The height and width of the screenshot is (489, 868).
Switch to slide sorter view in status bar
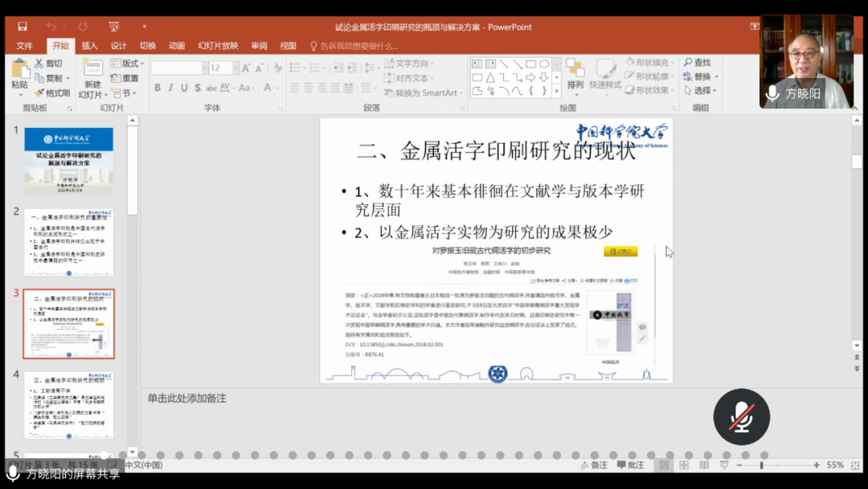683,465
